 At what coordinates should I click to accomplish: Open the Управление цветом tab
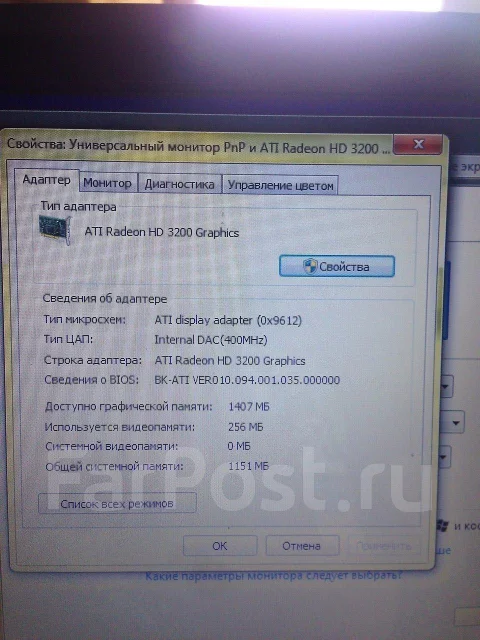[x=280, y=185]
